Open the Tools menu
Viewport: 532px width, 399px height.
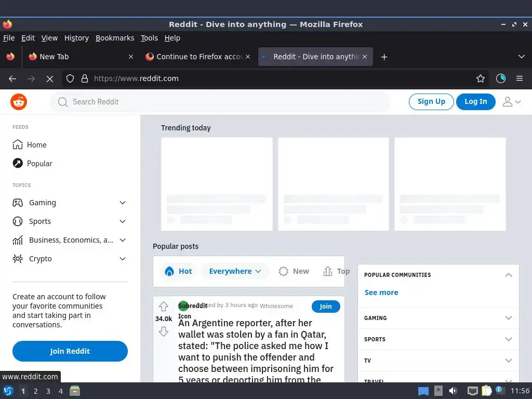149,38
